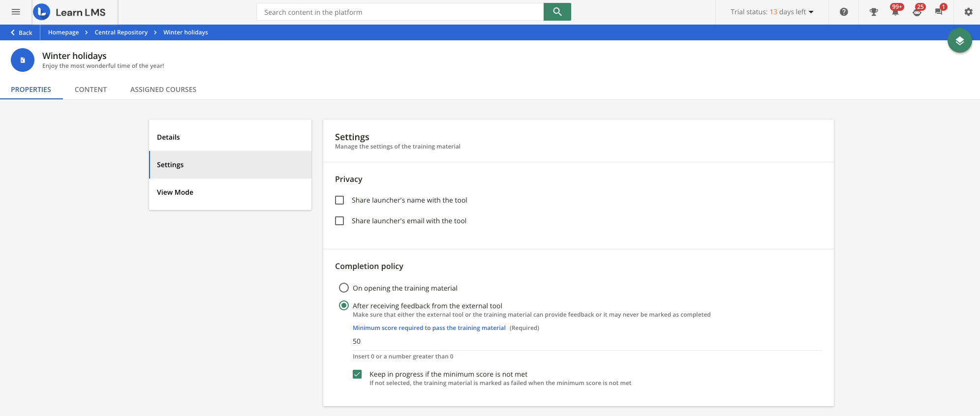Switch to the ASSIGNED COURSES tab
Viewport: 980px width, 416px height.
[163, 89]
